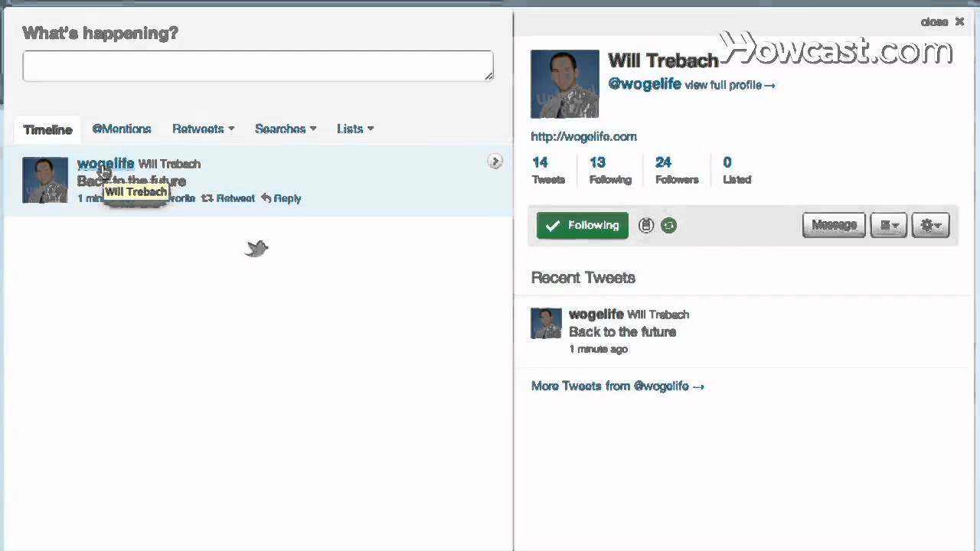
Task: Open the 1 minute ago timestamp in Recent Tweets
Action: pyautogui.click(x=599, y=349)
